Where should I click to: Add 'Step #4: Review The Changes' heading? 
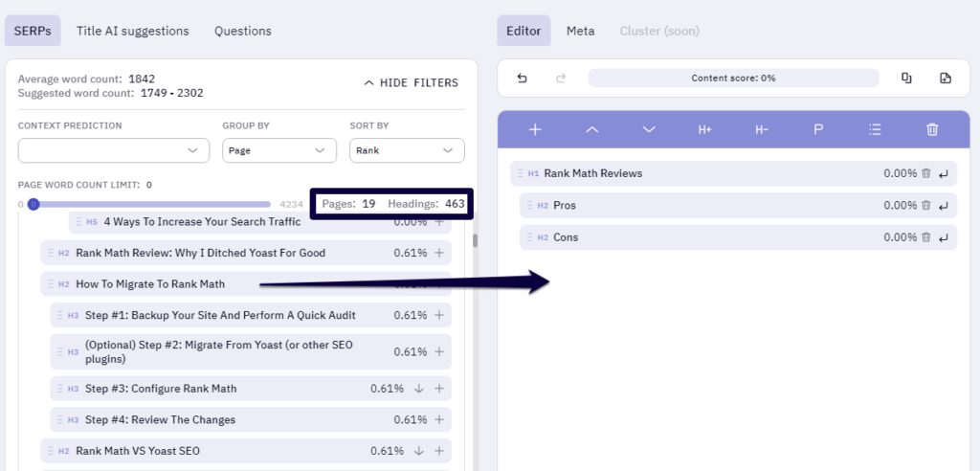(439, 419)
